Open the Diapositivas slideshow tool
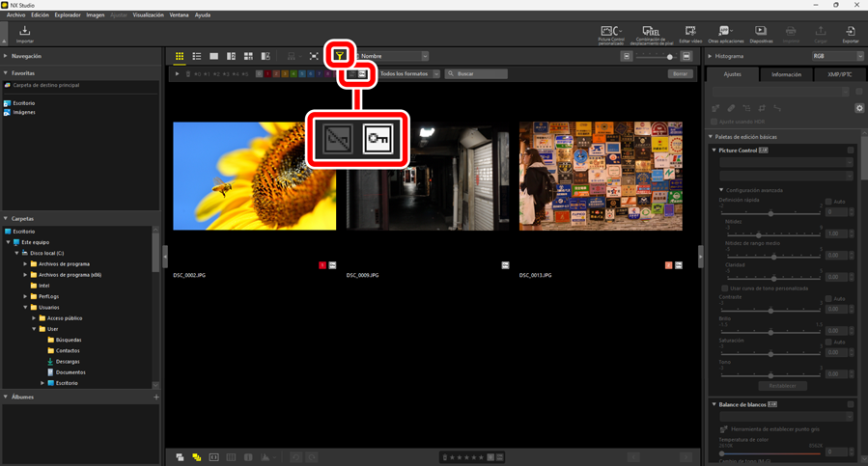Viewport: 868px width, 466px height. [x=761, y=35]
